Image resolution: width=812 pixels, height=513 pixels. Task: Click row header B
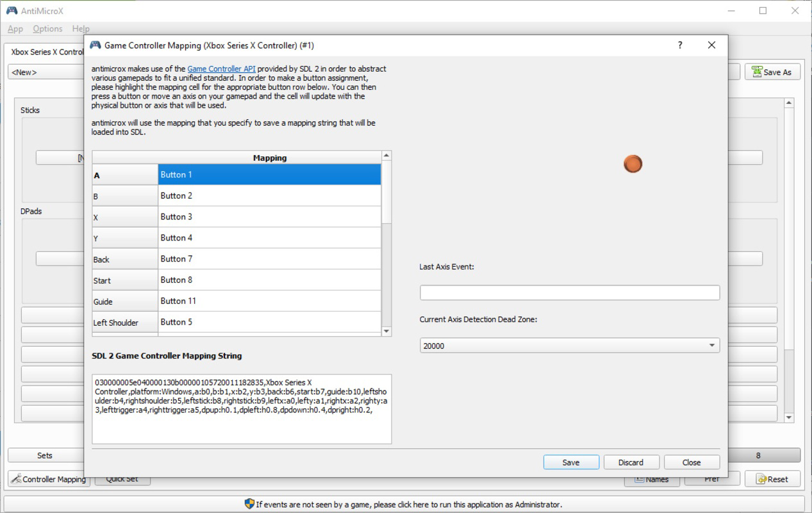(x=125, y=196)
